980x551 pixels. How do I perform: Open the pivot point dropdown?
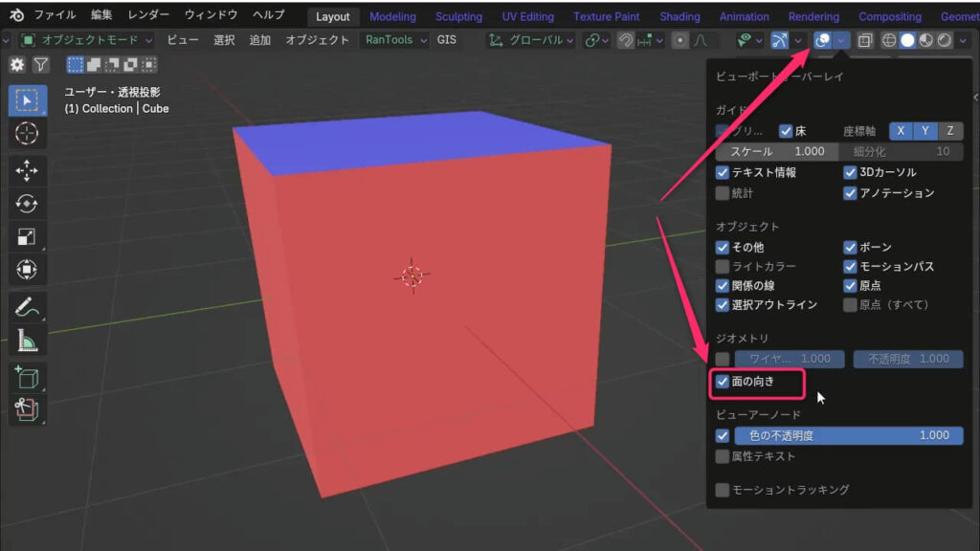pos(596,40)
